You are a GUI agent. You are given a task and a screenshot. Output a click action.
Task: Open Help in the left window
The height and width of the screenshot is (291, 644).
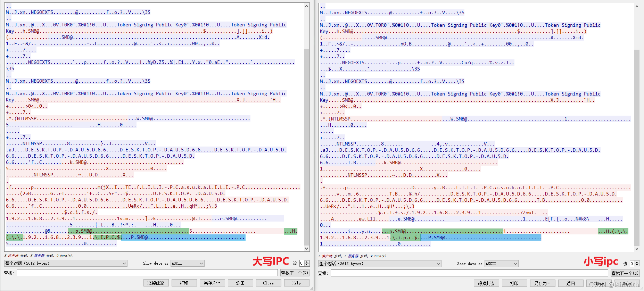[x=297, y=283]
